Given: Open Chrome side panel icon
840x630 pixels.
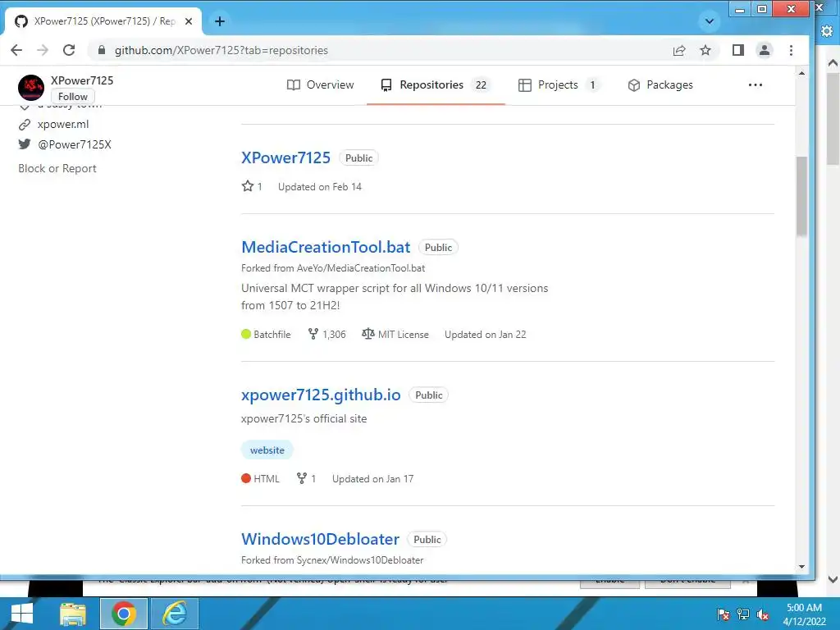Looking at the screenshot, I should click(x=737, y=50).
